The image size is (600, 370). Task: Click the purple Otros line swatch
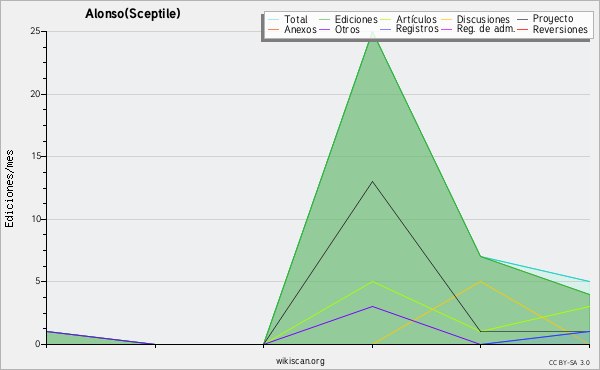[x=324, y=29]
